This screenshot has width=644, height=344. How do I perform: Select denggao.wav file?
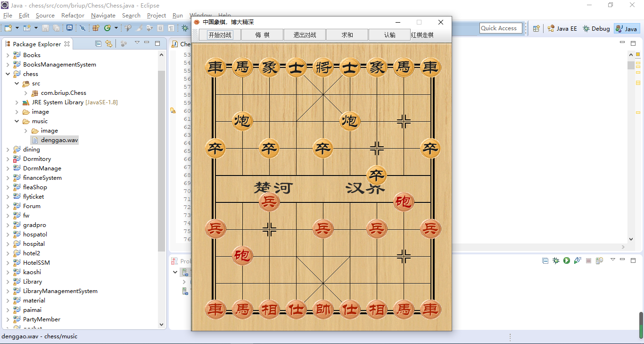coord(55,140)
